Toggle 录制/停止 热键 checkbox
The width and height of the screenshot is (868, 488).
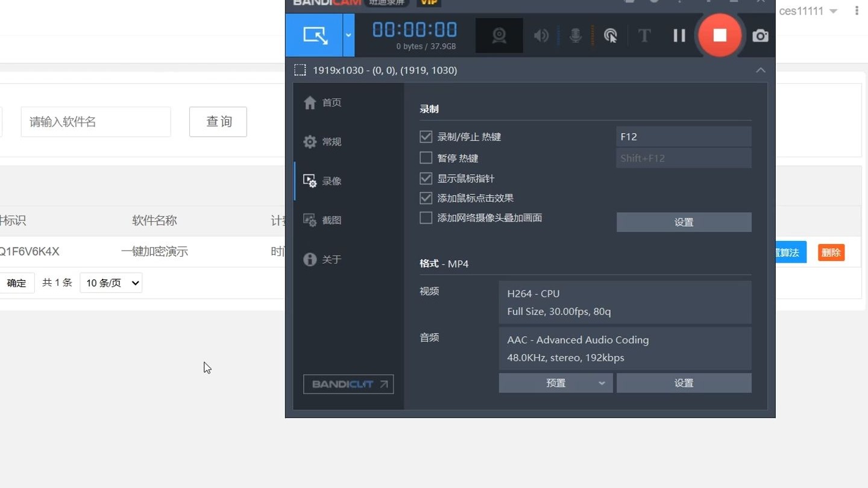(426, 137)
